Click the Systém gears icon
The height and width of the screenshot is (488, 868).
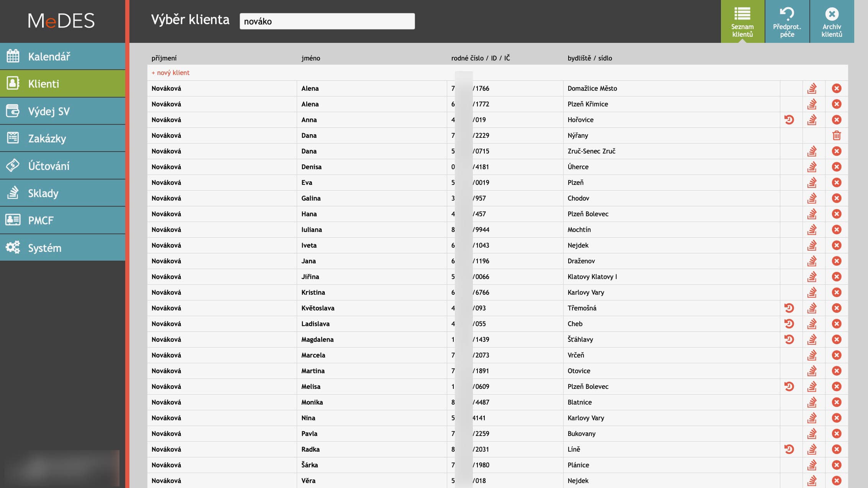[x=13, y=248]
